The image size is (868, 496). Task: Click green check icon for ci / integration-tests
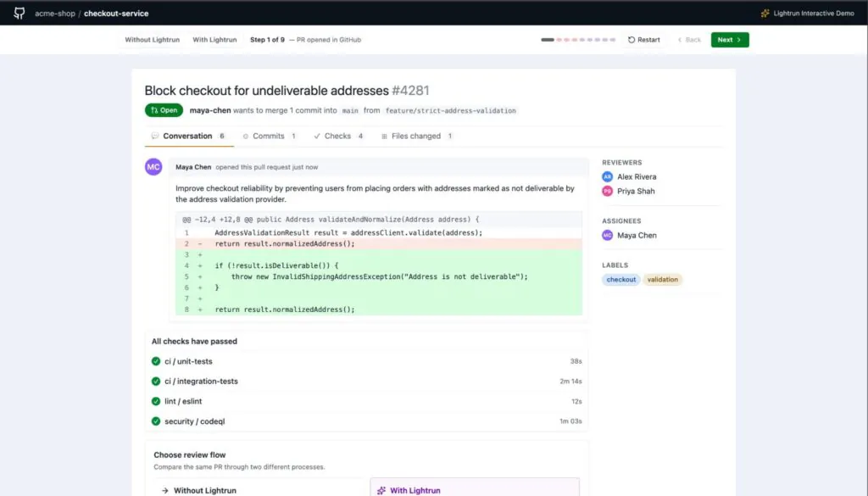(156, 382)
